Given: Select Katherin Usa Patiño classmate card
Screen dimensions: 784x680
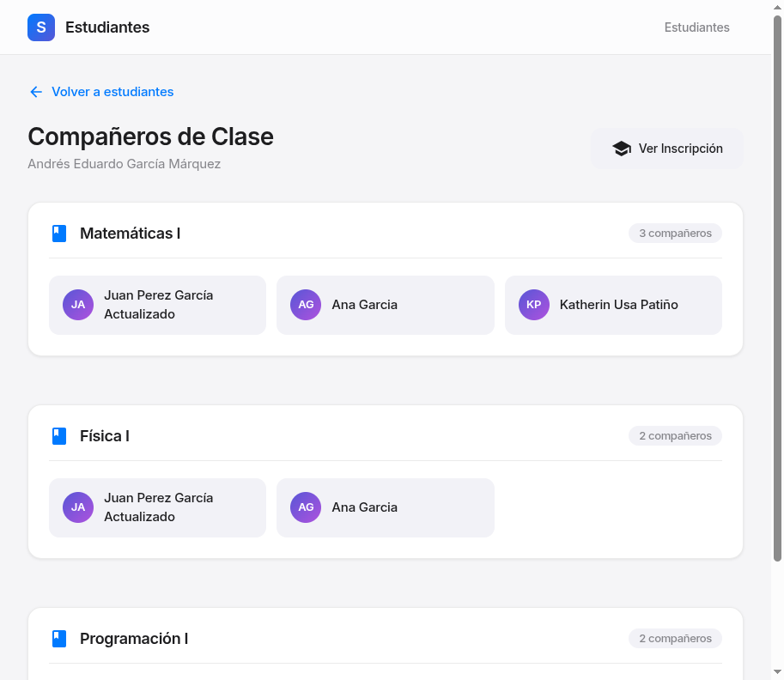Looking at the screenshot, I should pyautogui.click(x=613, y=305).
